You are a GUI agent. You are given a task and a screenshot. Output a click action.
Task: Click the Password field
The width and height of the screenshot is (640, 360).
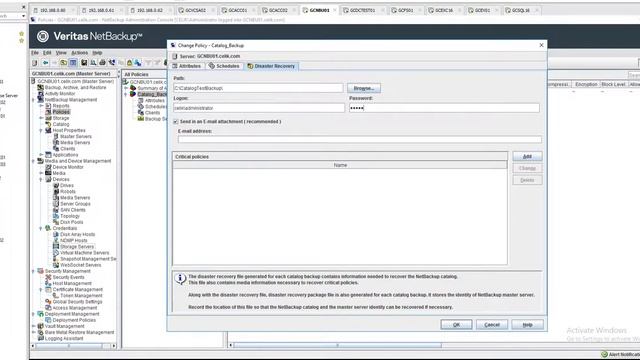click(x=444, y=108)
